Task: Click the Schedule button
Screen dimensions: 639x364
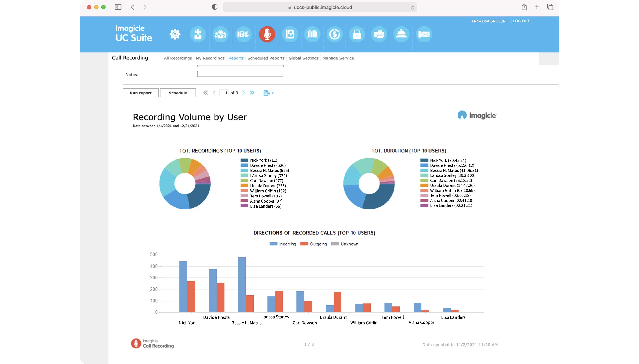Action: click(x=178, y=93)
